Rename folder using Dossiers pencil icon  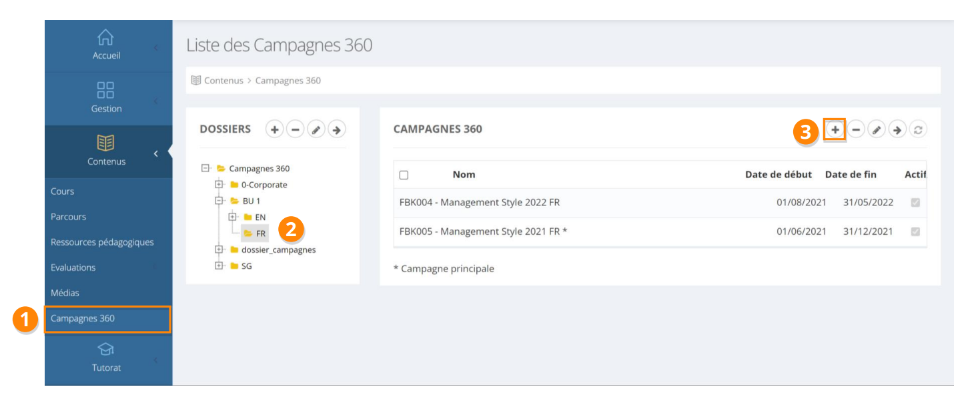click(x=316, y=129)
